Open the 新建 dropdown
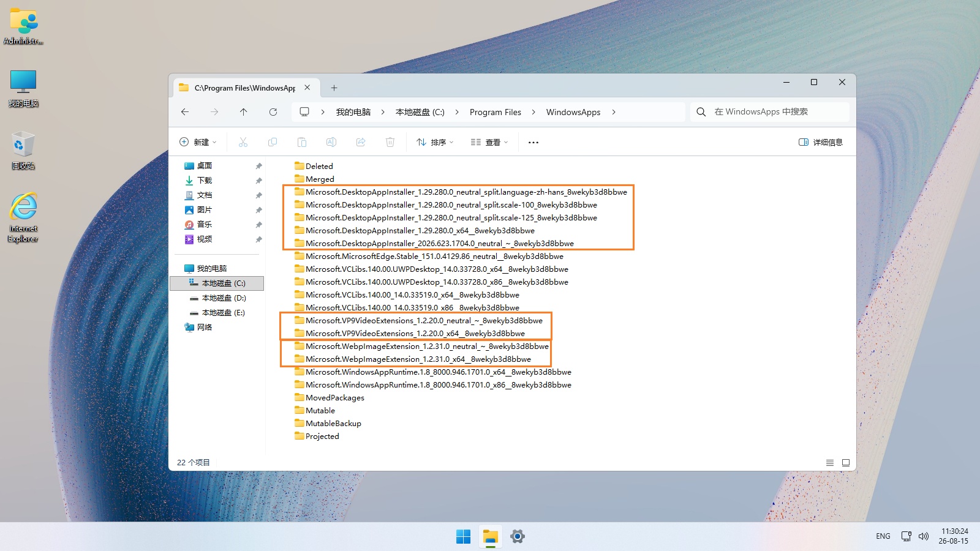 pyautogui.click(x=198, y=142)
